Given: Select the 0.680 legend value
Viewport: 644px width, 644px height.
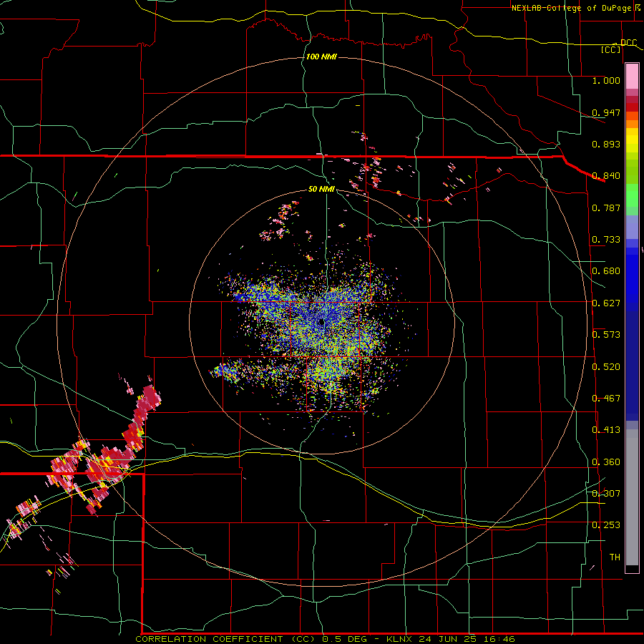Looking at the screenshot, I should click(x=606, y=271).
